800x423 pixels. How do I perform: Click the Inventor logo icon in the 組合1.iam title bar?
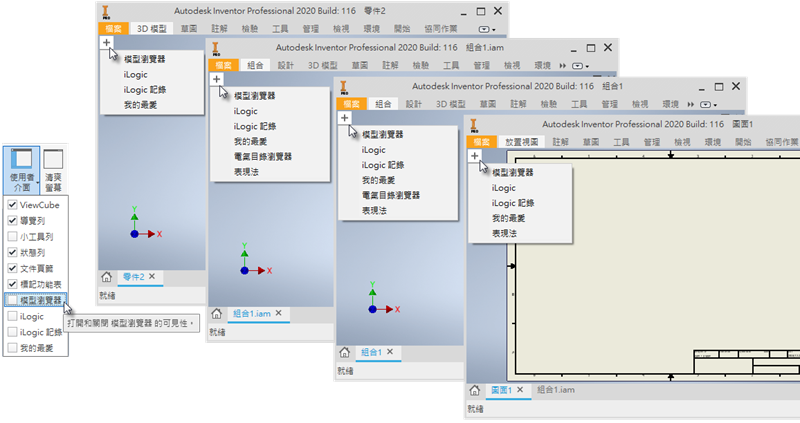click(x=216, y=49)
